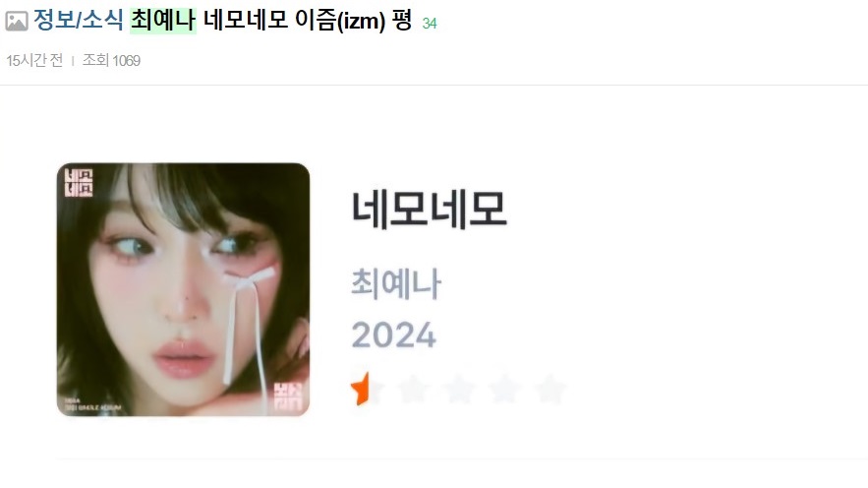Click the 네모네모 logo at the cover's top-left
The height and width of the screenshot is (488, 868).
coord(79,183)
